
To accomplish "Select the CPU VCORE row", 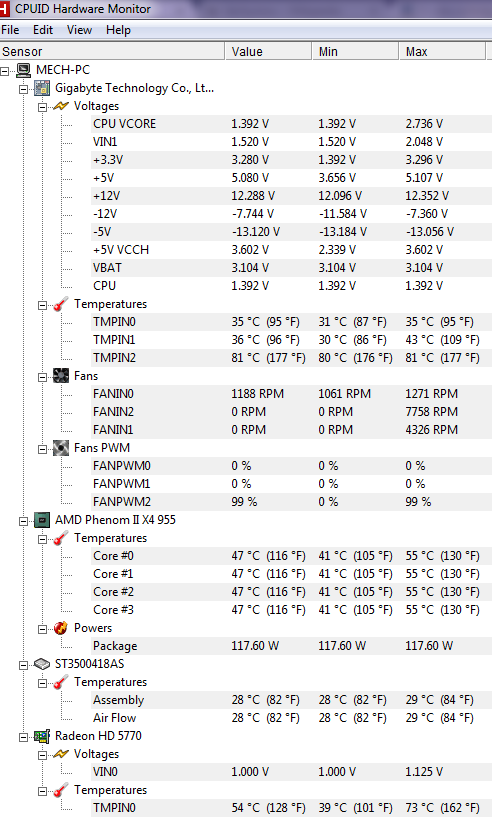I will pyautogui.click(x=291, y=124).
